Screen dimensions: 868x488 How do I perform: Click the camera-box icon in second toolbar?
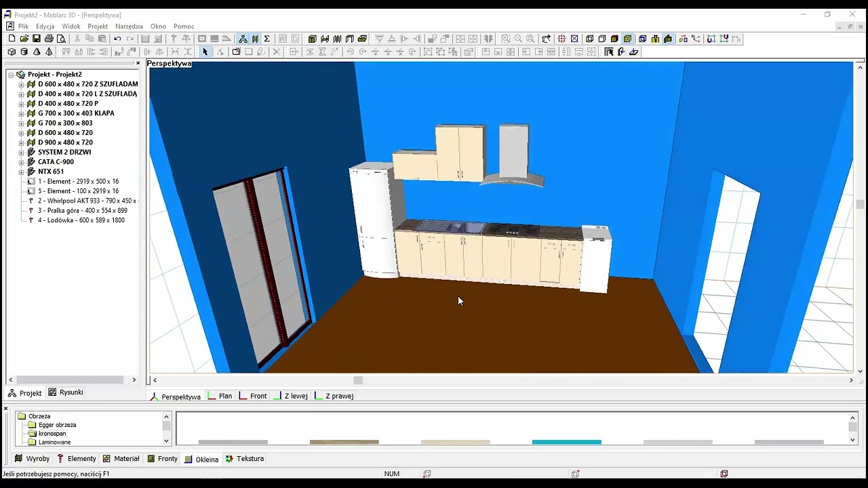[x=236, y=52]
